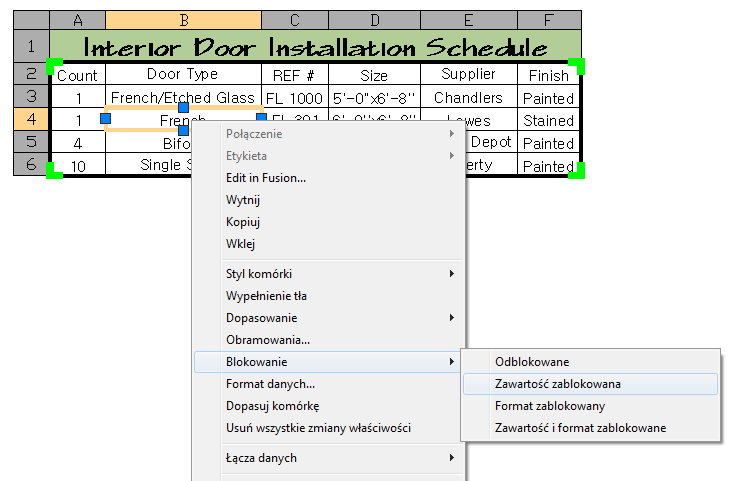Click the top-right green table corner grip

578,66
